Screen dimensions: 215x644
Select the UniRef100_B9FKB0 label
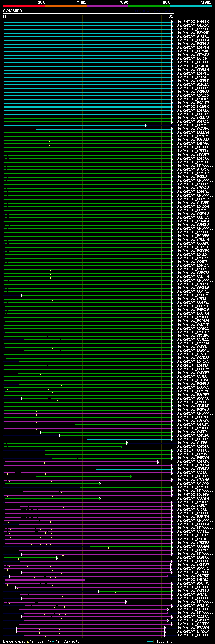click(193, 365)
